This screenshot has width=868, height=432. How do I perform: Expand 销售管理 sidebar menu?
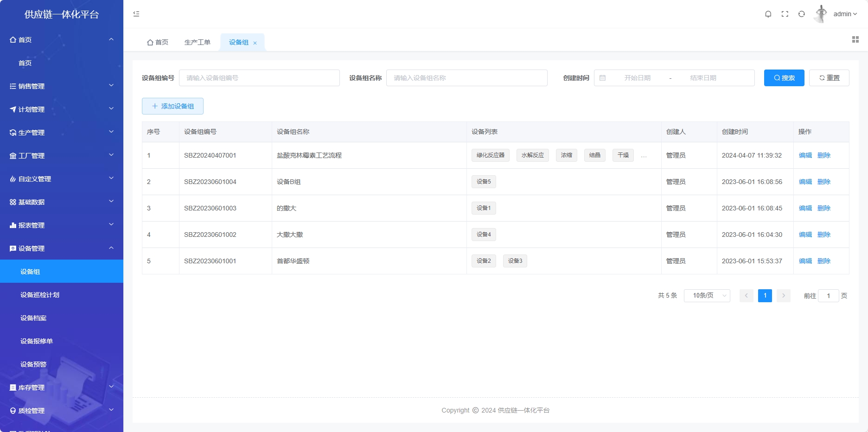[x=62, y=86]
